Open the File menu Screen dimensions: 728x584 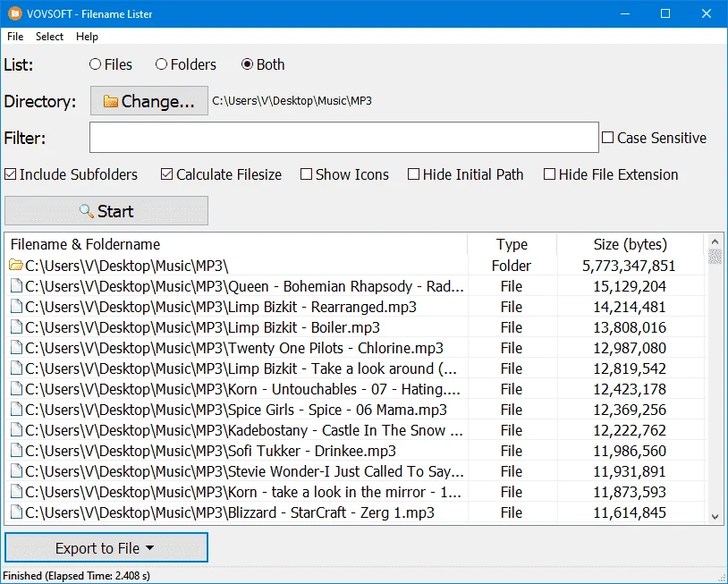tap(15, 36)
